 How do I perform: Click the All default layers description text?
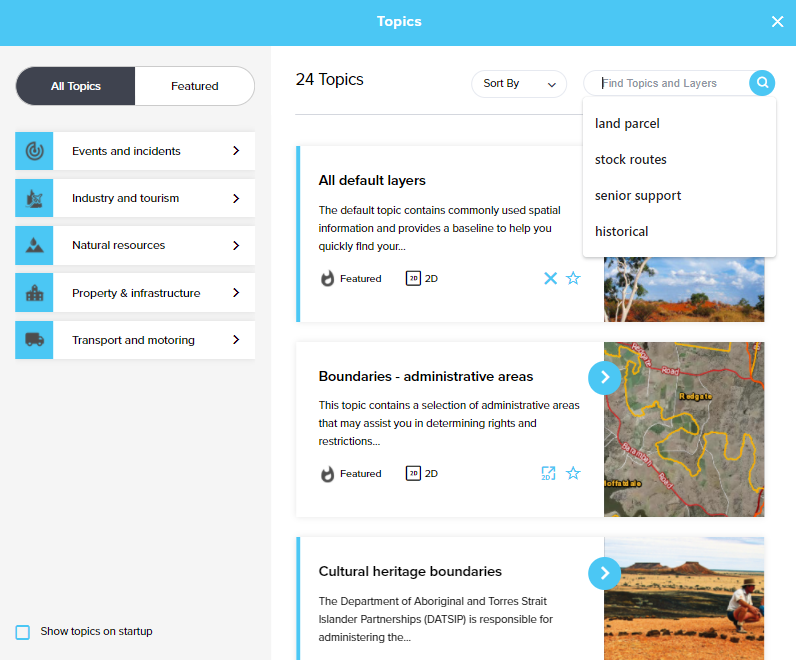coord(440,228)
